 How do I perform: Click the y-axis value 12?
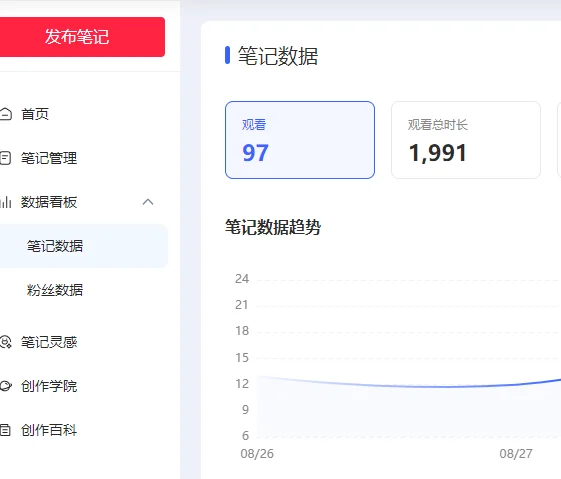tap(242, 383)
